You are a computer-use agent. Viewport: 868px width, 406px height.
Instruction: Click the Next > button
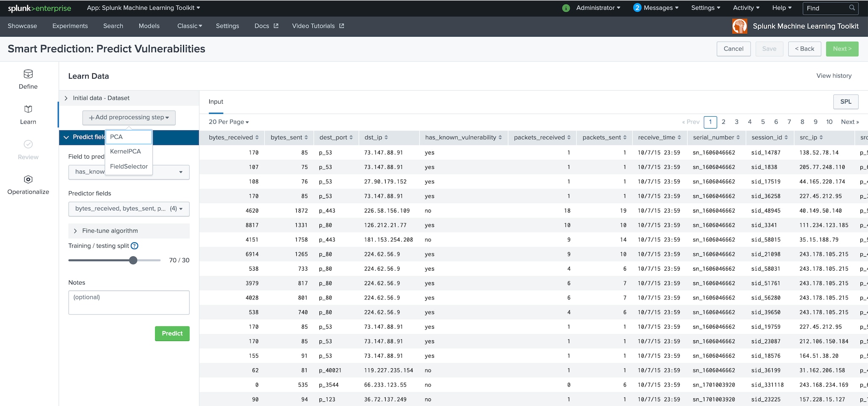point(842,49)
